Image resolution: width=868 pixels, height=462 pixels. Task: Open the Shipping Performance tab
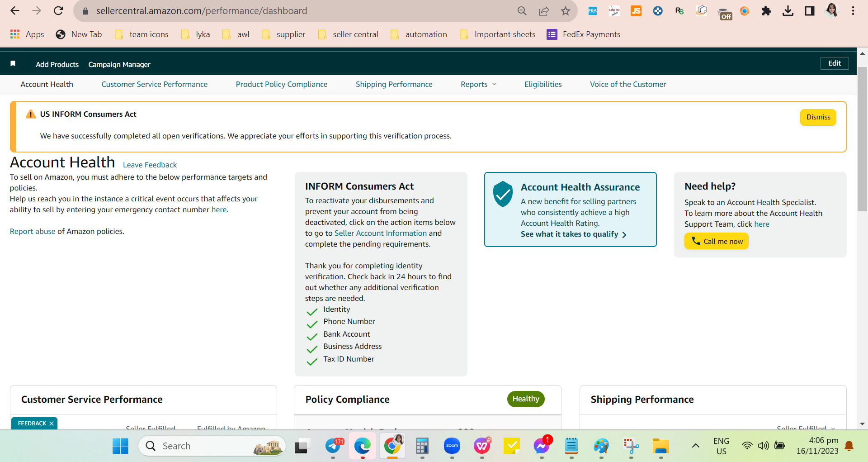(x=394, y=84)
